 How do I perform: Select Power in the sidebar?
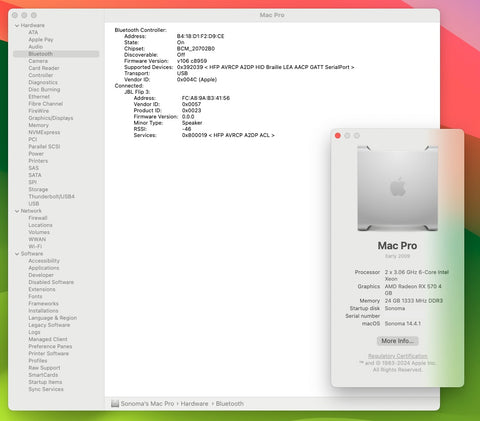(36, 154)
